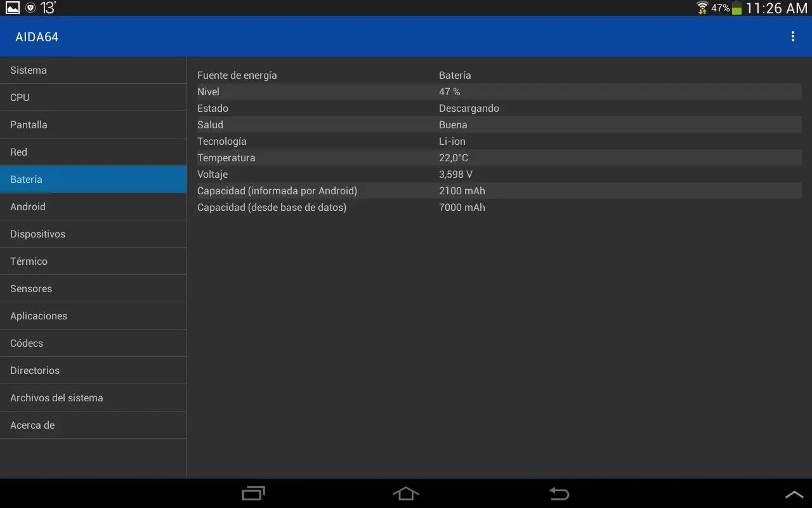The height and width of the screenshot is (508, 812).
Task: Tap the picture notification icon in the status bar
Action: [x=13, y=8]
